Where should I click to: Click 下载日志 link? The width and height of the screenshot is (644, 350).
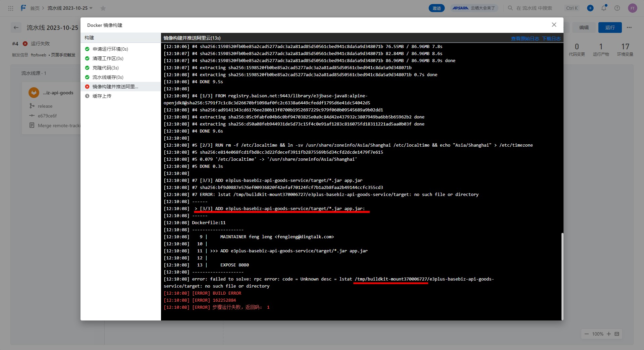click(x=551, y=39)
